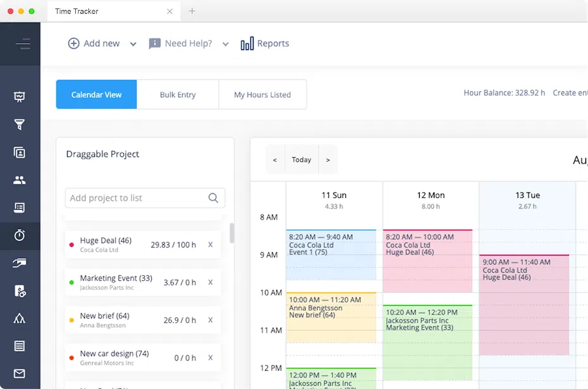The height and width of the screenshot is (389, 588).
Task: Open the 10:20 AM Marketing Event entry
Action: coord(427,342)
